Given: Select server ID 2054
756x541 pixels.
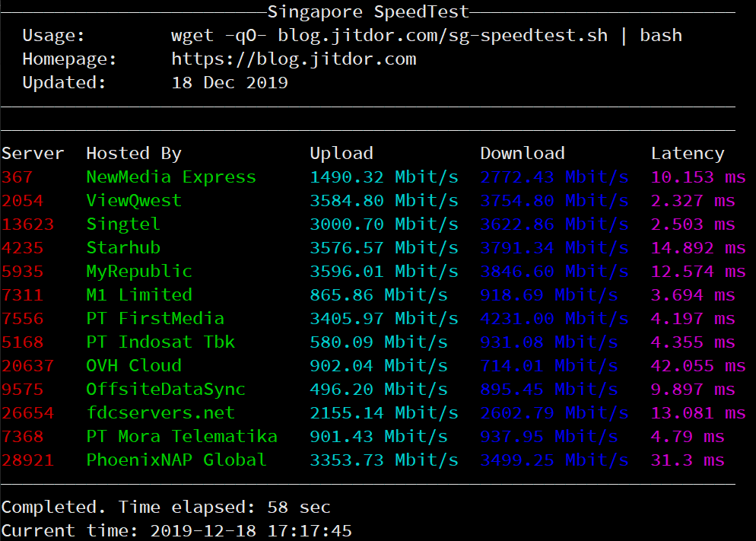Looking at the screenshot, I should [x=23, y=201].
